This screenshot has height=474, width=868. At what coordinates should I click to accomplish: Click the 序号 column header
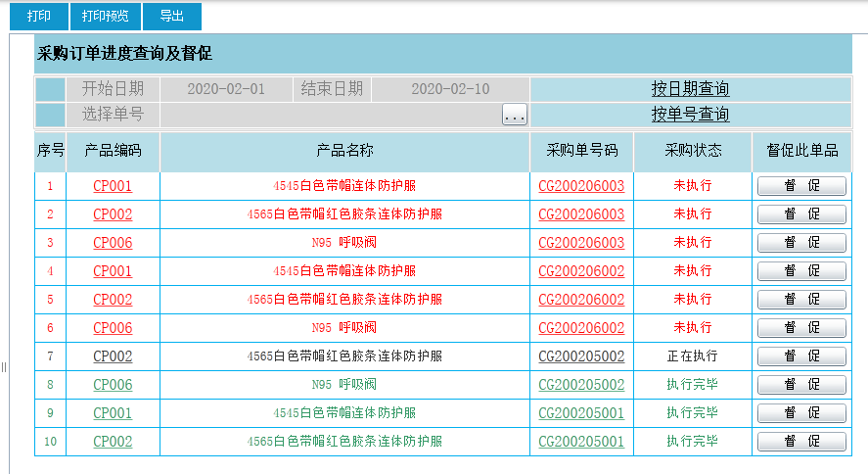click(50, 151)
